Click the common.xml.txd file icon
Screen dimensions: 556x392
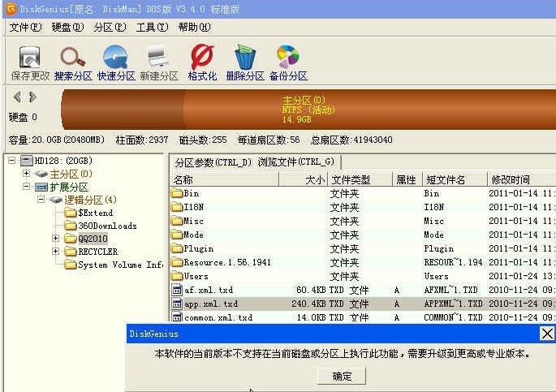tap(177, 317)
